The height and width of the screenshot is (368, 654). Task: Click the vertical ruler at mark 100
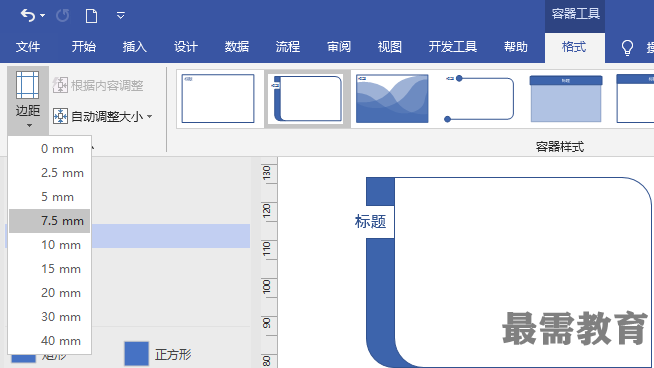[x=267, y=286]
